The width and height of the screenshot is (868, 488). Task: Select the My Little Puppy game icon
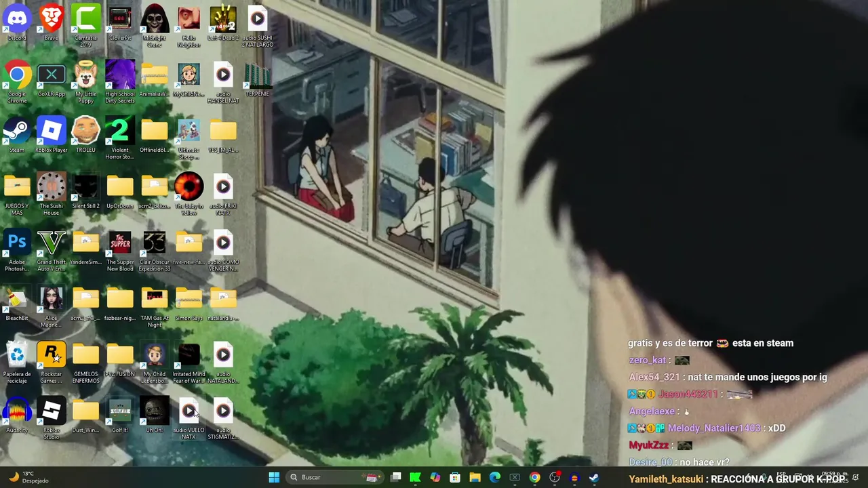(x=85, y=82)
